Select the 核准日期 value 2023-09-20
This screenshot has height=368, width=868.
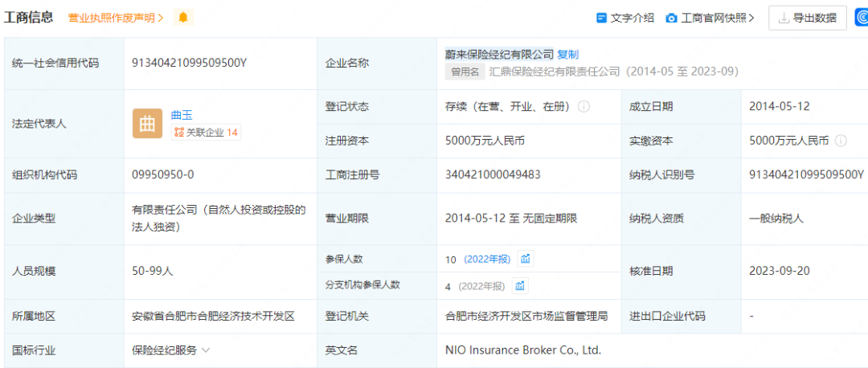point(780,272)
